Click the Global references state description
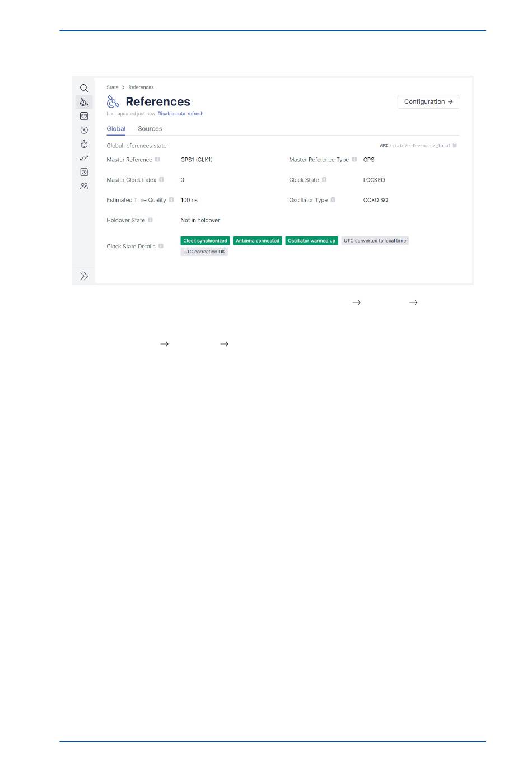The width and height of the screenshot is (532, 758). pyautogui.click(x=137, y=146)
